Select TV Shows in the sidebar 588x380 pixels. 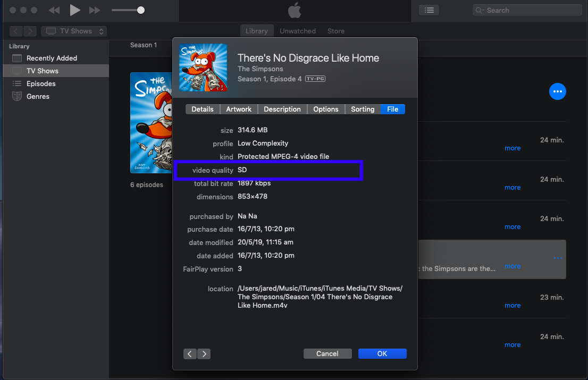(56, 71)
